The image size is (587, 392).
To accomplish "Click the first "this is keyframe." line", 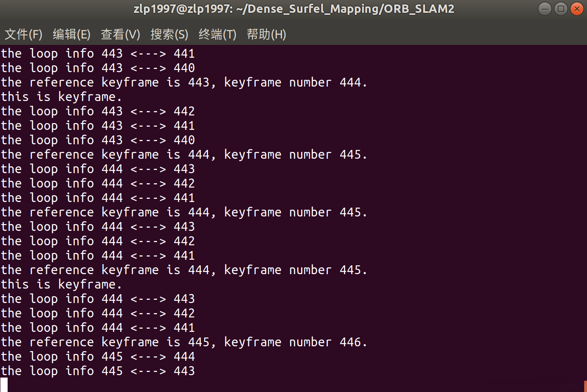I will coord(61,97).
